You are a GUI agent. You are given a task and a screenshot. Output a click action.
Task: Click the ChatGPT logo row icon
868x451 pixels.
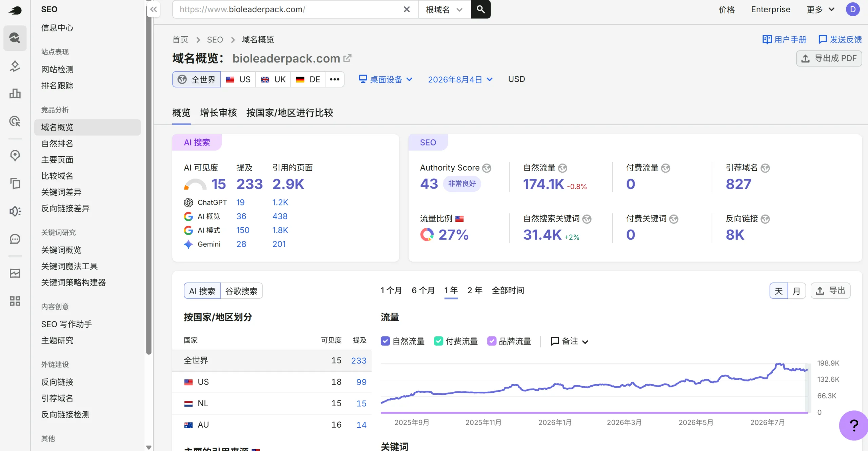pyautogui.click(x=189, y=202)
